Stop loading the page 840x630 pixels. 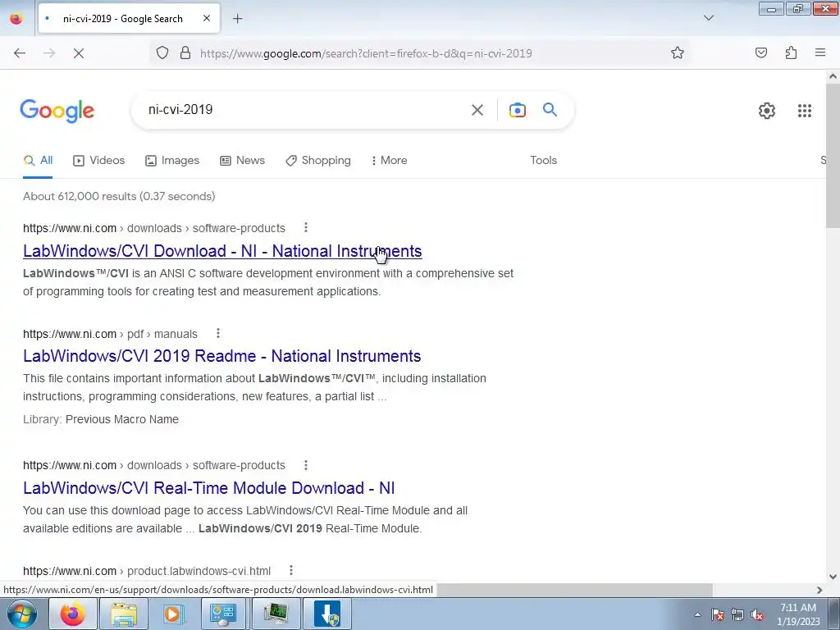coord(78,53)
